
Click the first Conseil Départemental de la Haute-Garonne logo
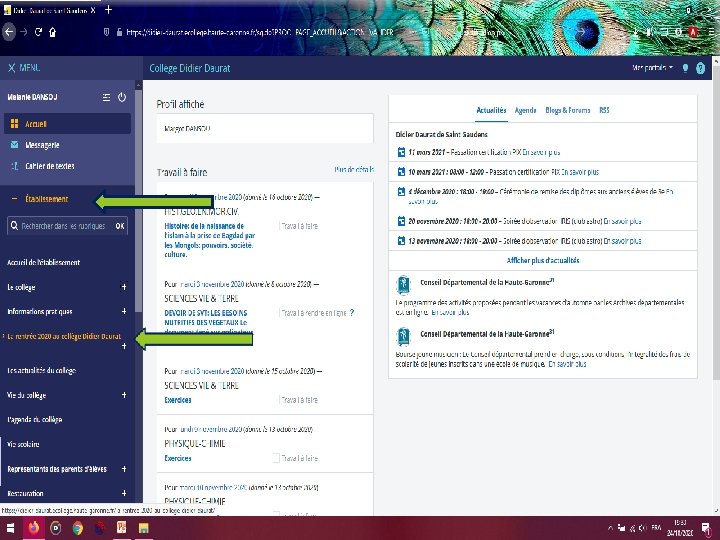coord(403,285)
